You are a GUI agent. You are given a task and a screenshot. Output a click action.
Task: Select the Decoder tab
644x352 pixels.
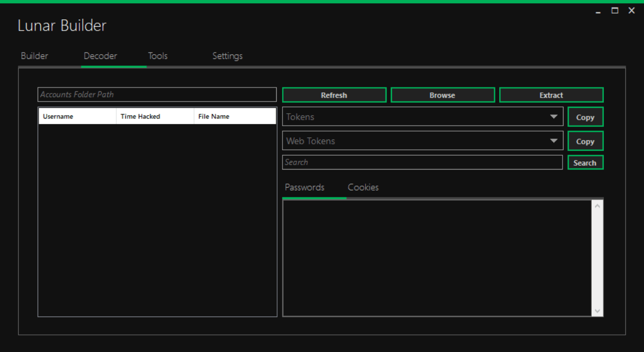[100, 56]
